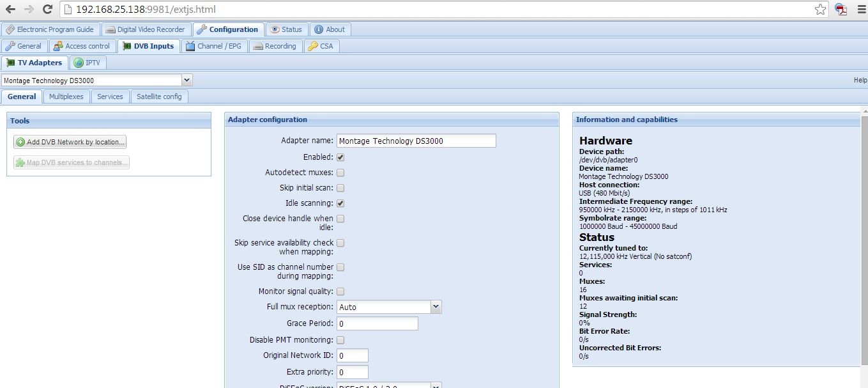Edit the Adapter name field

416,141
